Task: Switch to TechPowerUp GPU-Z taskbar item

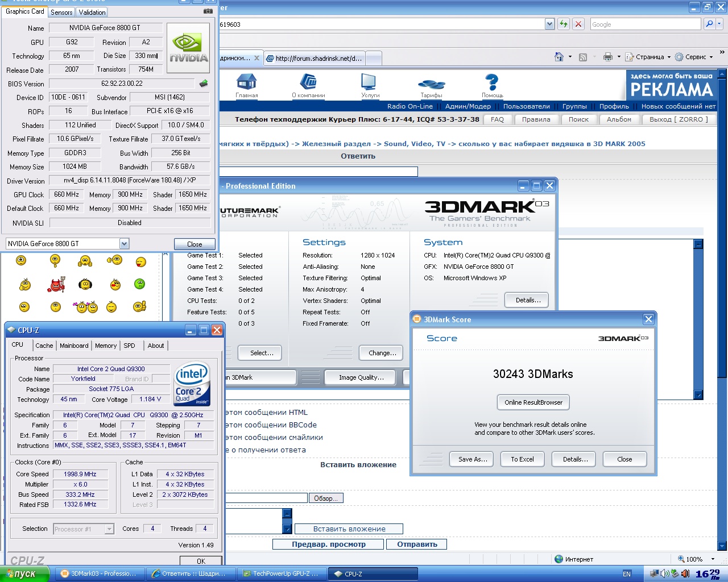Action: click(282, 573)
